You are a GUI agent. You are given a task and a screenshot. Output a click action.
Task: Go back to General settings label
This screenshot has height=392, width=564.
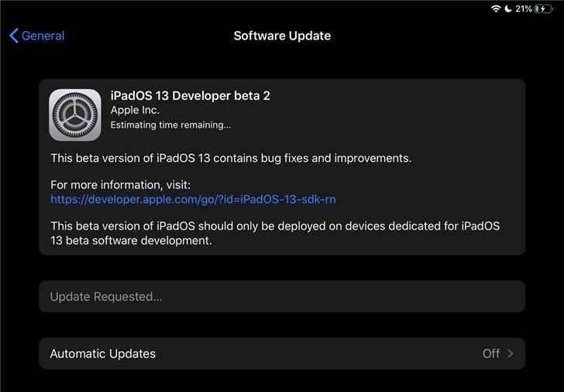tap(43, 36)
